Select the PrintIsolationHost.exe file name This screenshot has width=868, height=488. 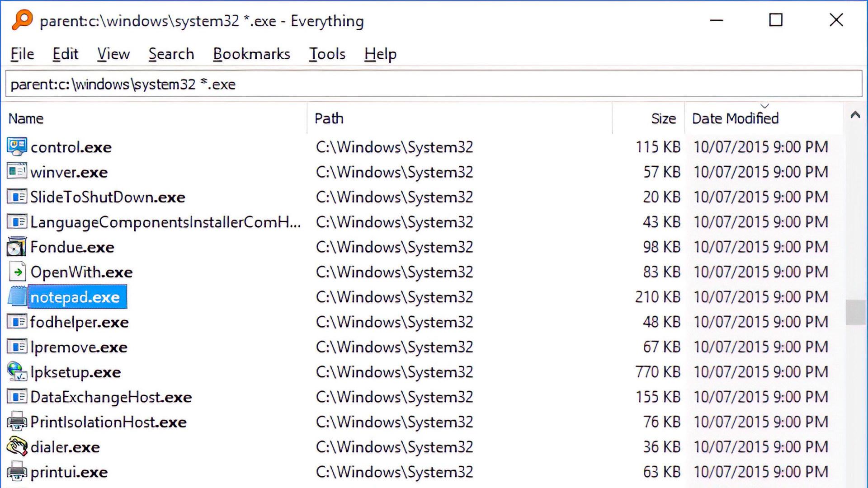pos(108,422)
